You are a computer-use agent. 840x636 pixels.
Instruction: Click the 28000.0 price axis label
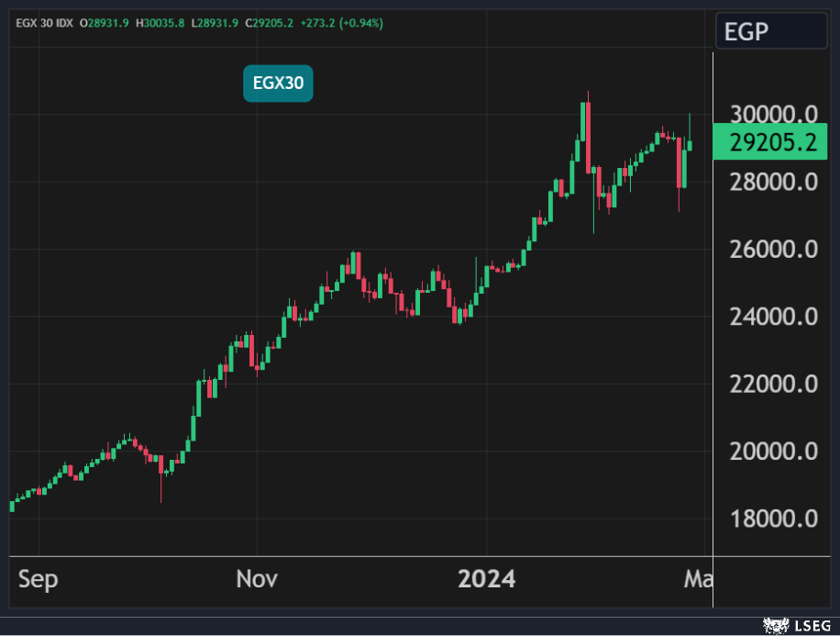point(773,182)
